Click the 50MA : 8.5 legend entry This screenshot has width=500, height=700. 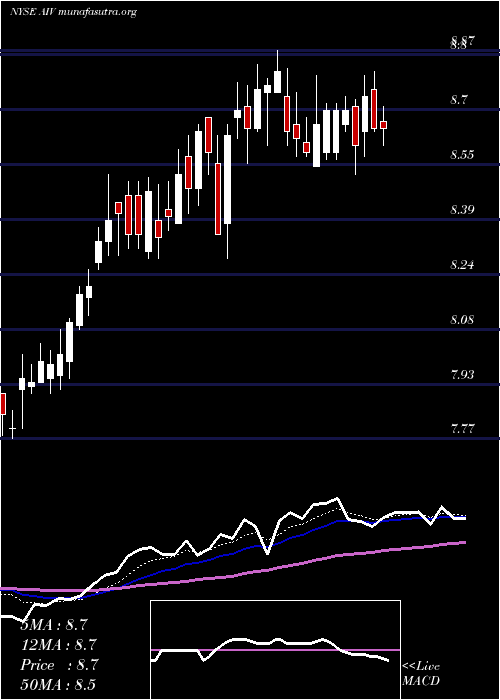coord(58,684)
